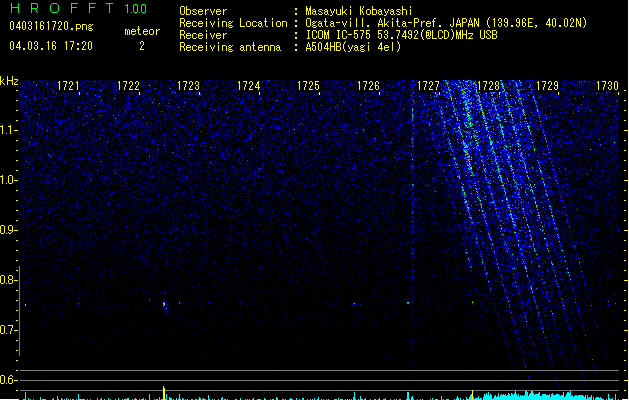This screenshot has width=629, height=400.
Task: Click the 0.7 kHz axis label
Action: point(8,330)
